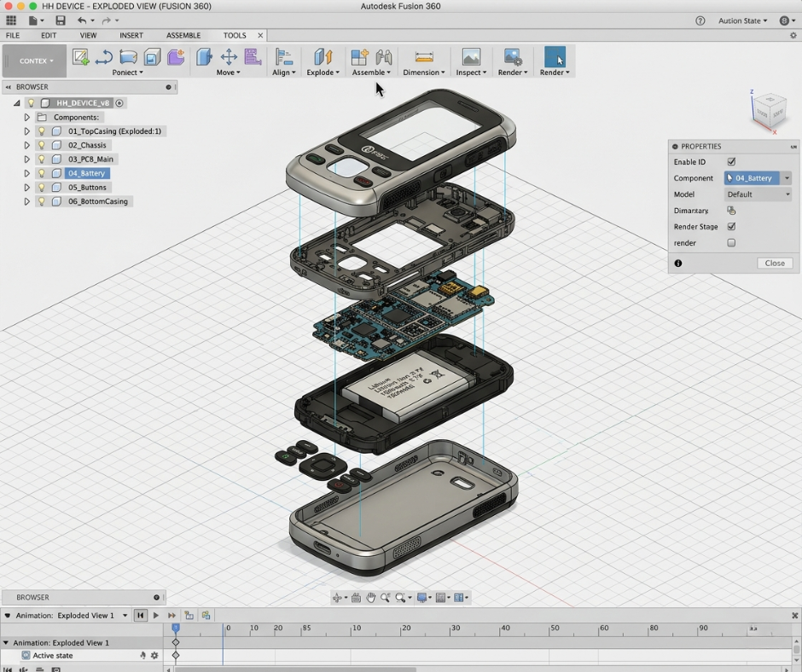Open the EDIT menu

49,35
